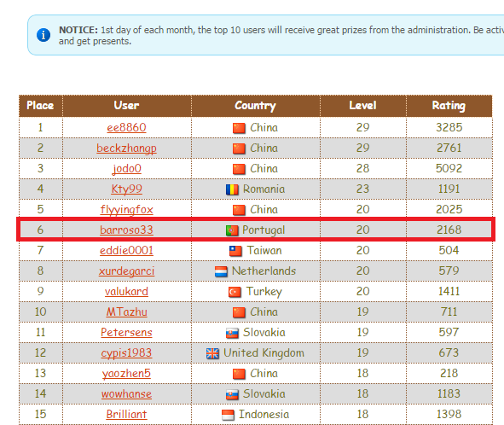
Task: Click the China flag in yaozhen5's row
Action: coord(239,374)
